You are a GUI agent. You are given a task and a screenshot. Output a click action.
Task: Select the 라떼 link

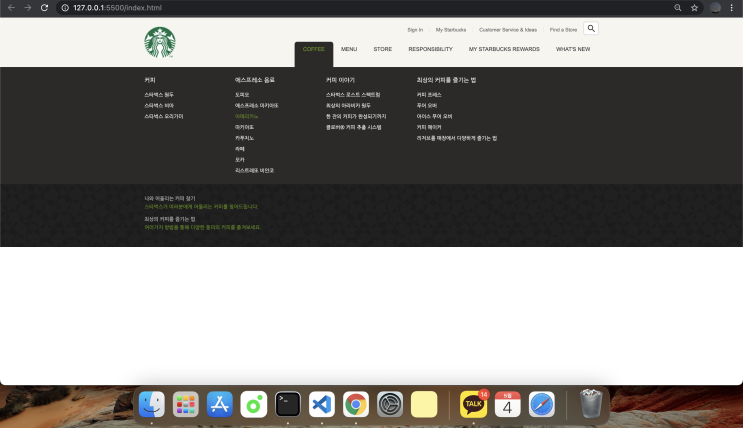point(240,149)
